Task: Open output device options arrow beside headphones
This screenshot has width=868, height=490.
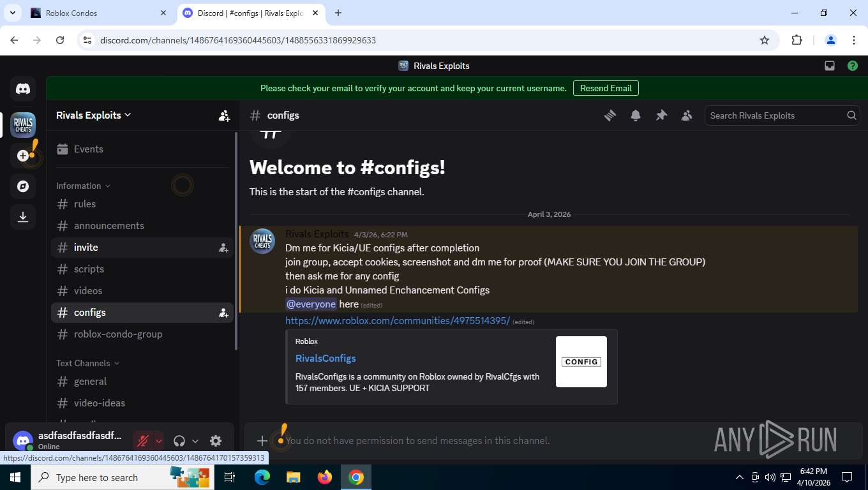Action: click(x=195, y=441)
